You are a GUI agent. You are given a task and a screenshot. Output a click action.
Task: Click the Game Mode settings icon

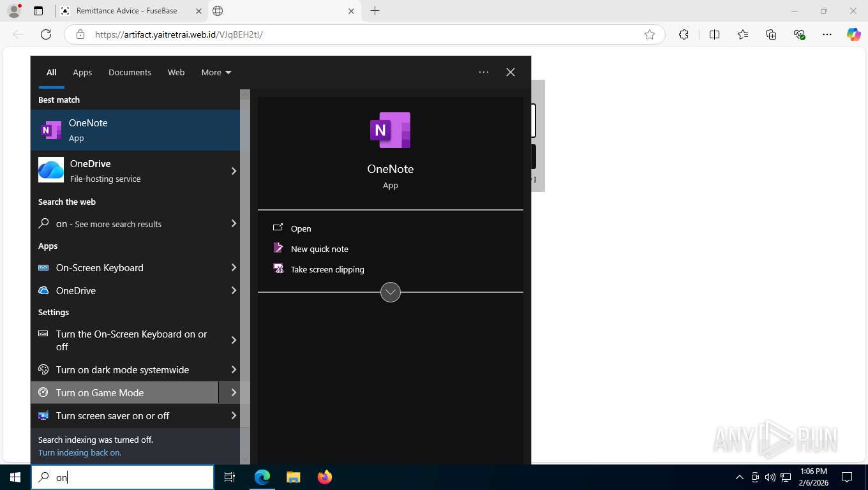(43, 392)
